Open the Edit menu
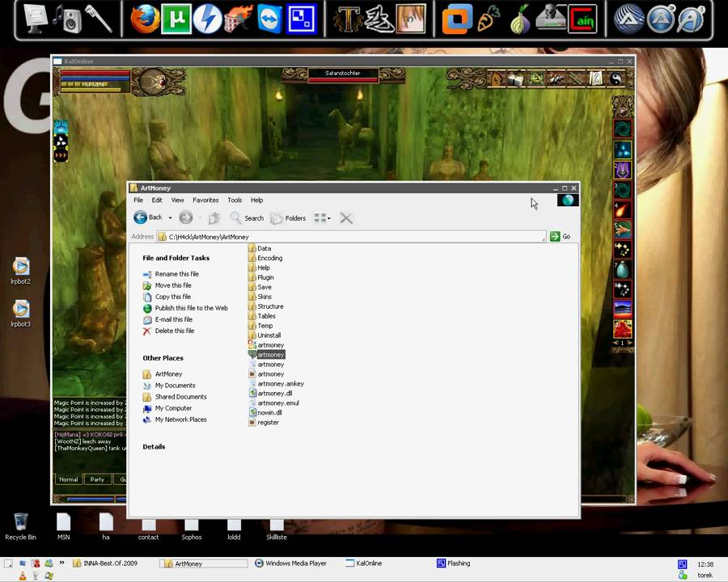The image size is (728, 582). pos(157,200)
